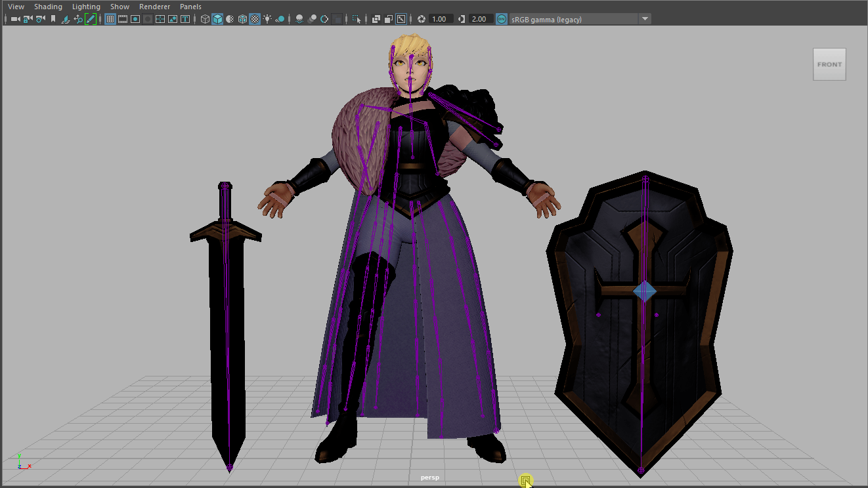
Task: Click the Image Plane icon
Action: [x=66, y=19]
